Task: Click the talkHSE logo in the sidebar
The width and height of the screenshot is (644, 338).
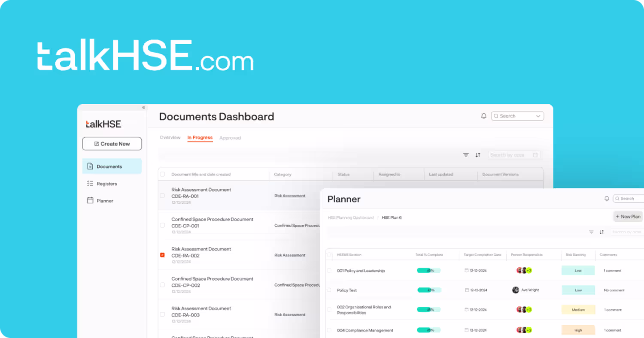Action: [103, 124]
